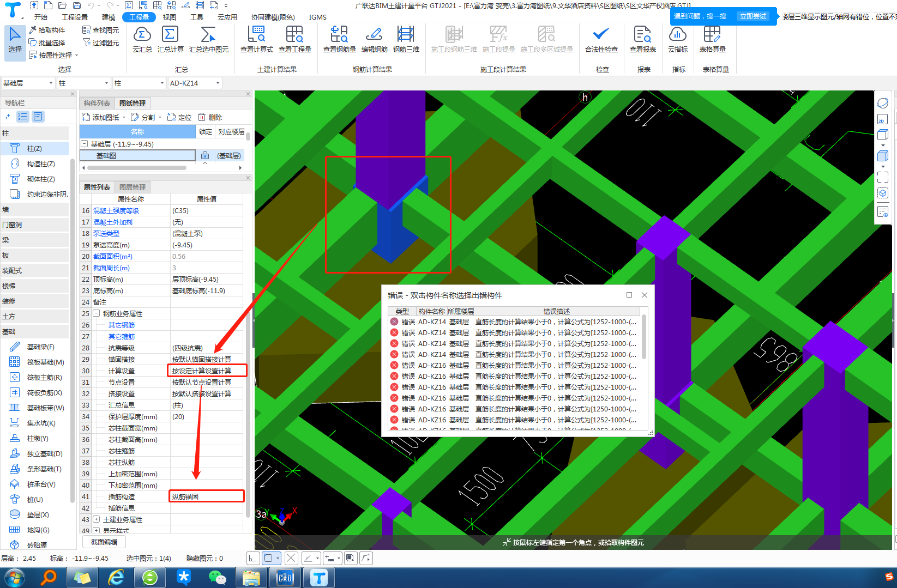
Task: Click the 插筋构造 value 纵筋锚固
Action: coord(207,496)
